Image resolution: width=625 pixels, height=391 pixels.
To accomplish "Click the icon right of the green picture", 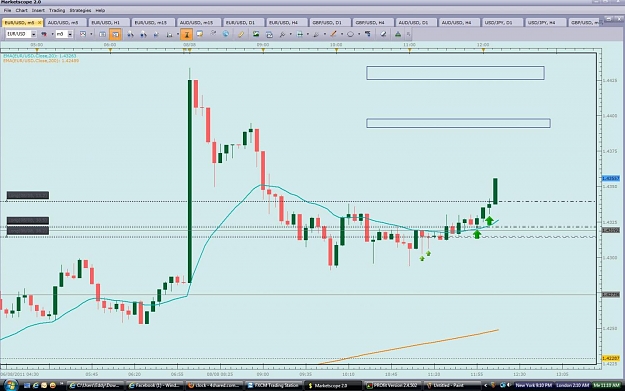I will tap(269, 34).
